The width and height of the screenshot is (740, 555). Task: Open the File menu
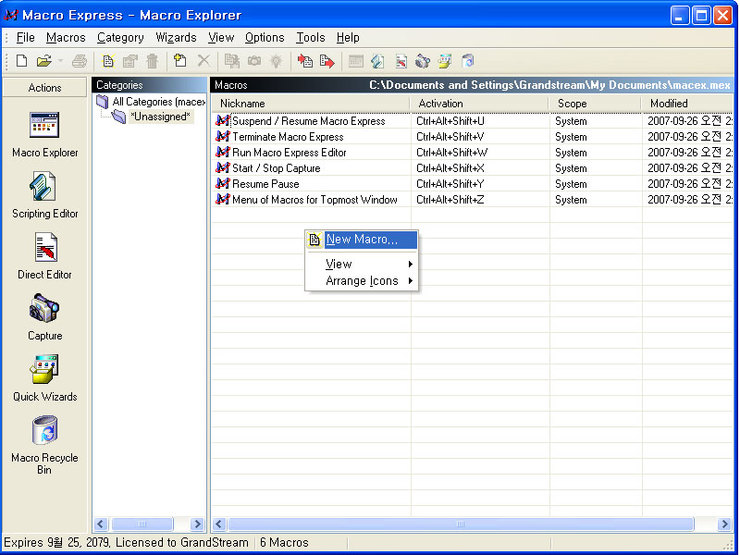click(25, 37)
